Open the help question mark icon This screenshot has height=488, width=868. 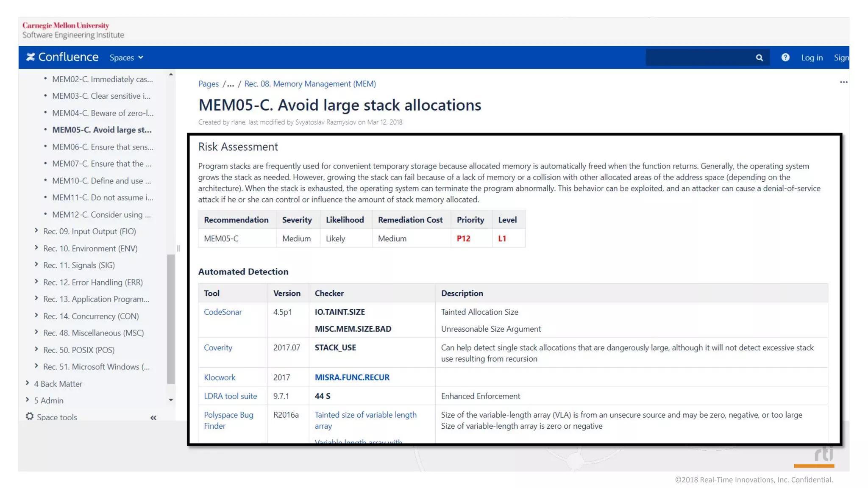(x=785, y=57)
